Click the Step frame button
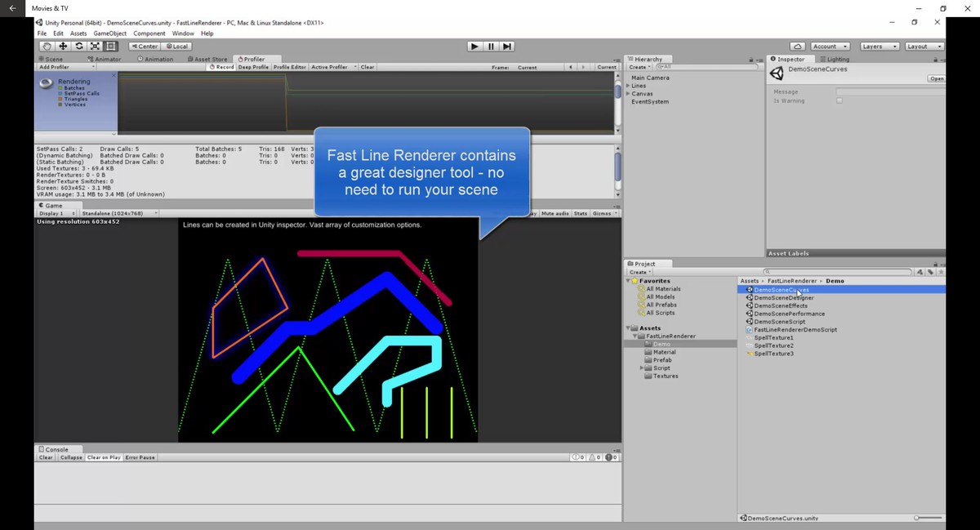The image size is (980, 530). tap(507, 47)
